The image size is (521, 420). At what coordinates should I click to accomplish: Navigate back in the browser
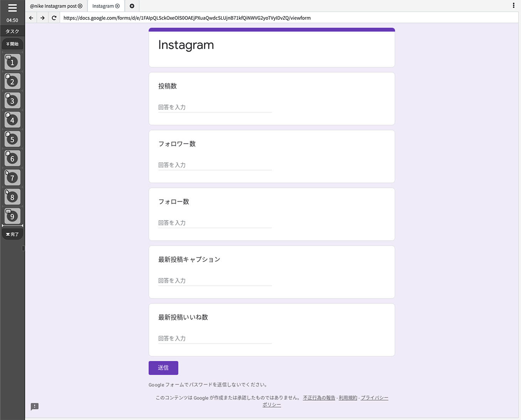point(31,18)
